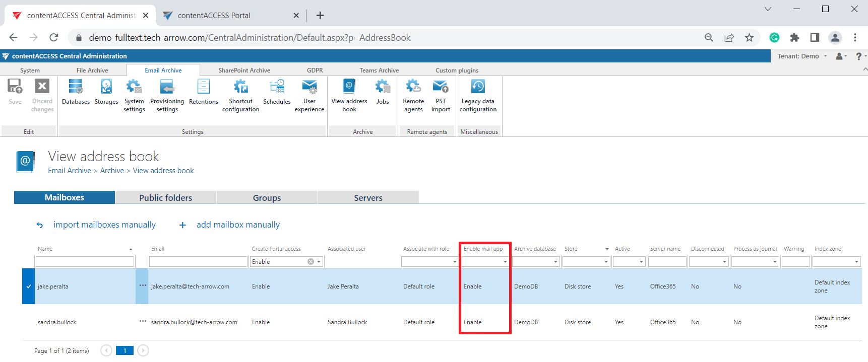Screen dimensions: 868x362
Task: Click the Name filter text field
Action: pyautogui.click(x=85, y=262)
